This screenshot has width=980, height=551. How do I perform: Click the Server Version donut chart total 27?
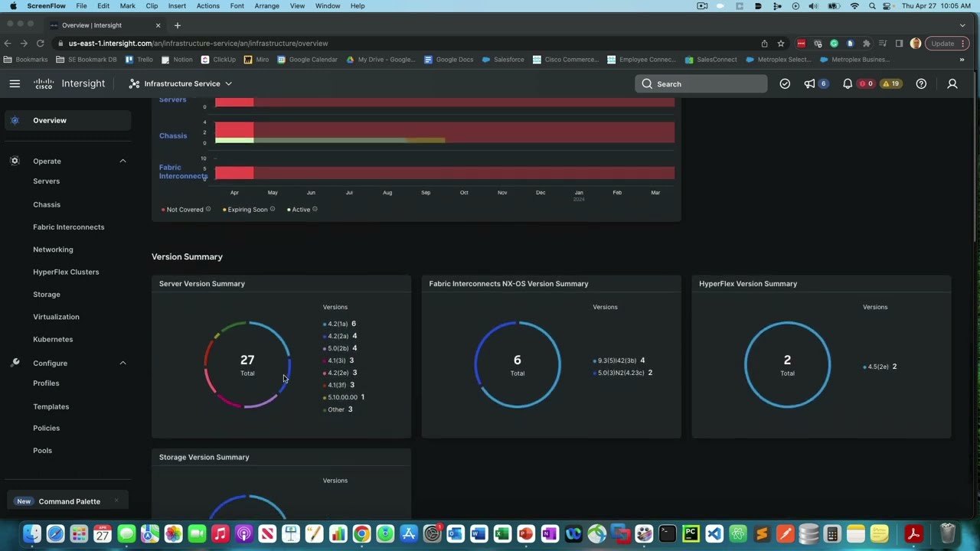pos(247,365)
